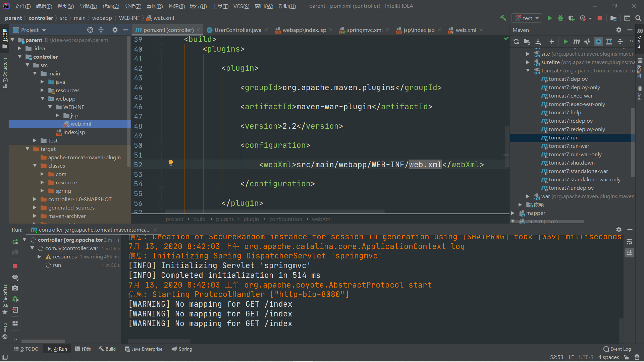Show hidden Maven toolbar items chevron
This screenshot has width=644, height=362.
631,42
